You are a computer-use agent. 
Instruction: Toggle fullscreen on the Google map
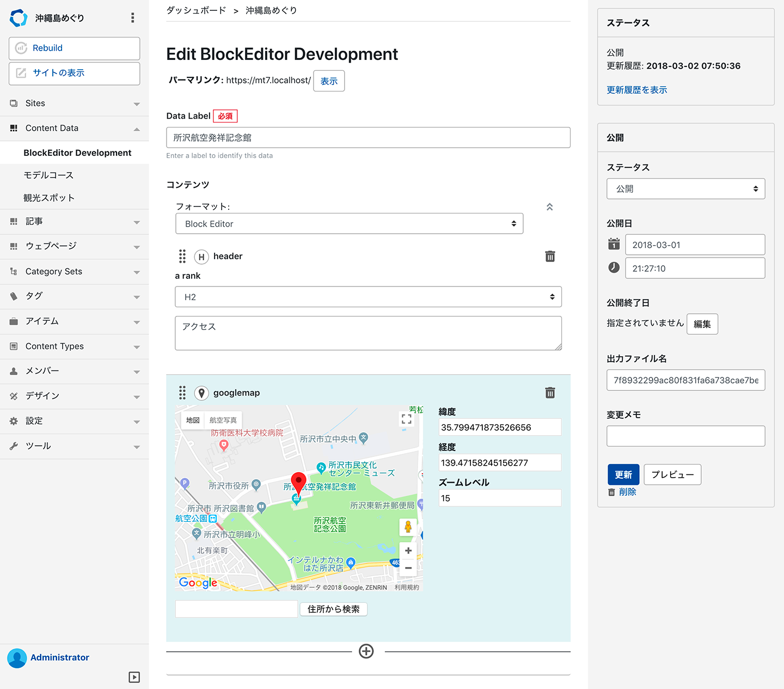407,419
